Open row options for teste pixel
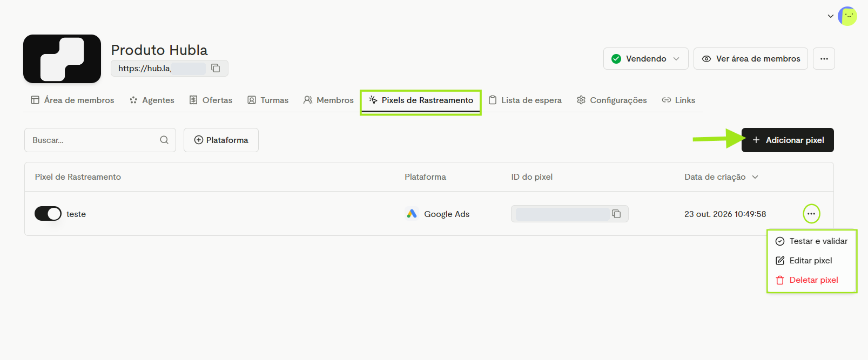The width and height of the screenshot is (868, 360). 811,214
